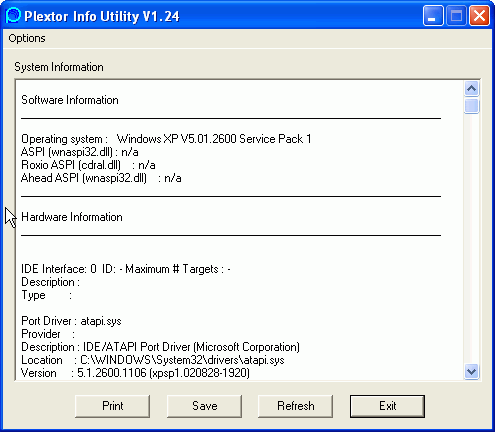Image resolution: width=495 pixels, height=432 pixels.
Task: Click the Plextor app icon in title bar
Action: [13, 15]
